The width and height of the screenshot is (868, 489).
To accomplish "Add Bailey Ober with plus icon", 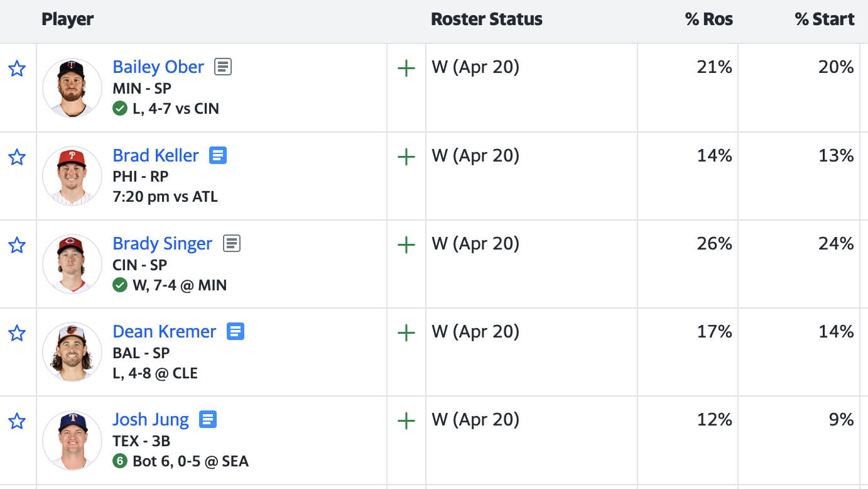I will [406, 69].
